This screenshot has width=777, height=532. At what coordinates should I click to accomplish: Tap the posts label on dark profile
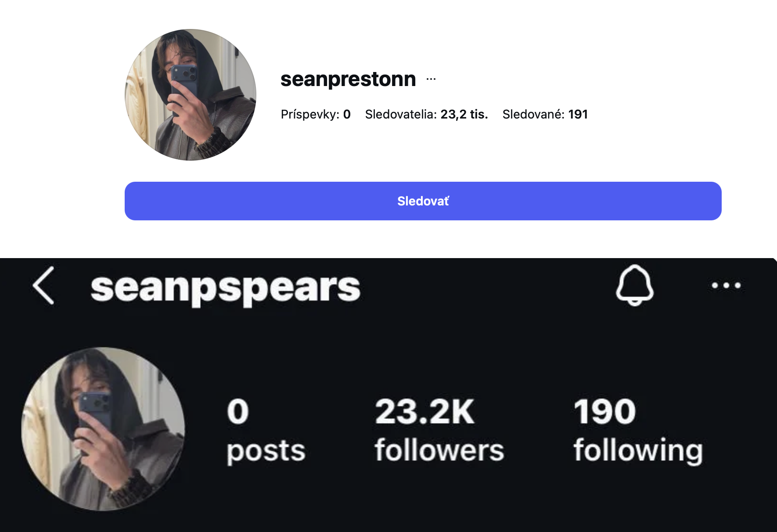tap(266, 452)
